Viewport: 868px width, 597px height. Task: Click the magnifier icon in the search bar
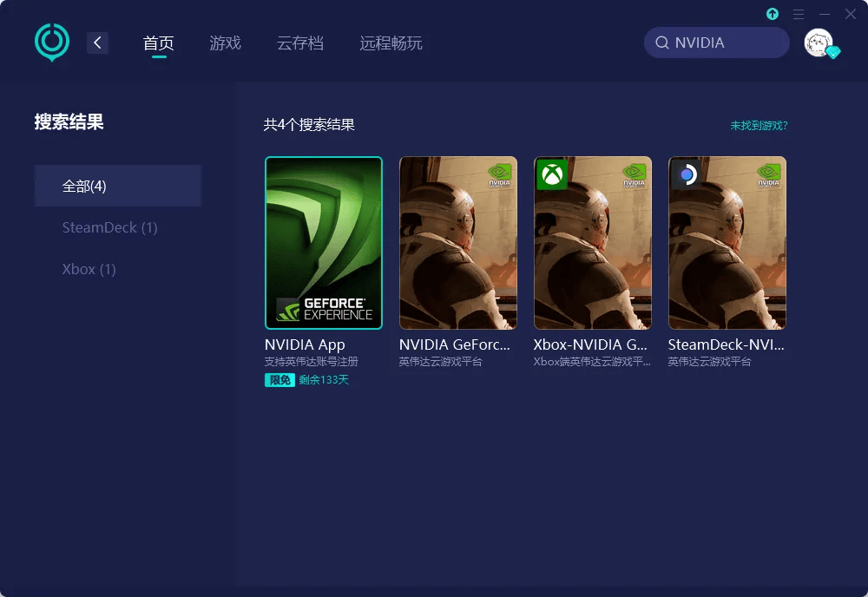coord(662,42)
